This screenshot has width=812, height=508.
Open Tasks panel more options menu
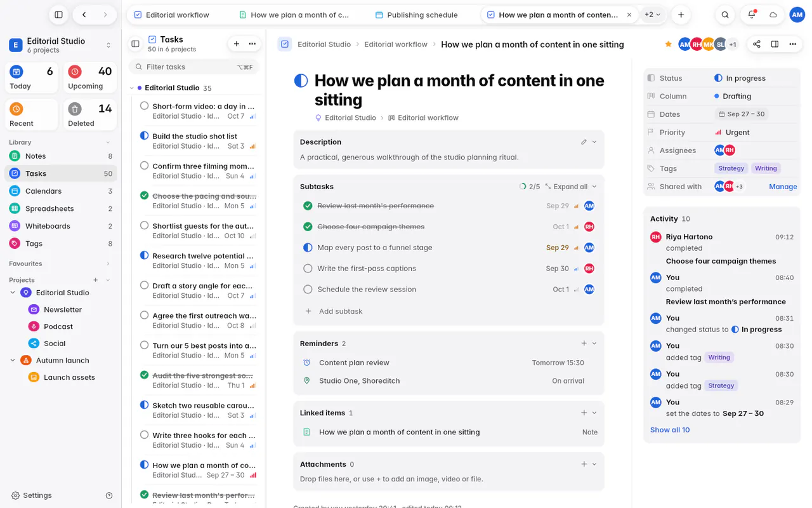[x=252, y=44]
